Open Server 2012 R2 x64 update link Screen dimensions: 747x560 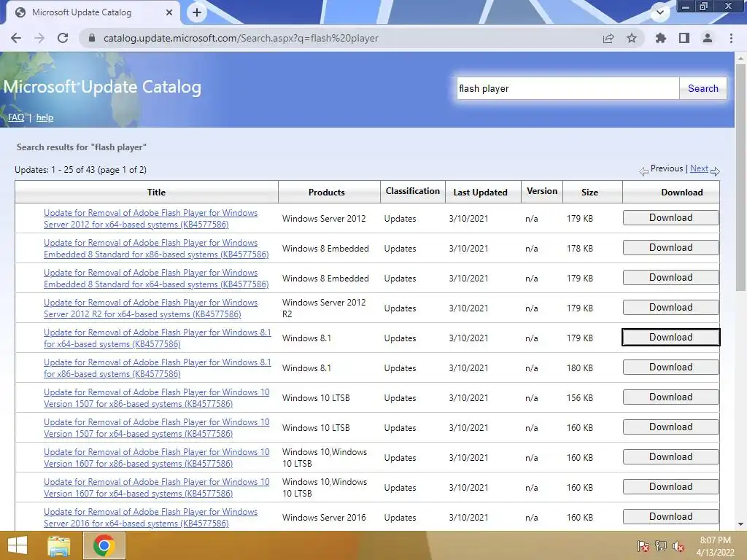coord(150,308)
